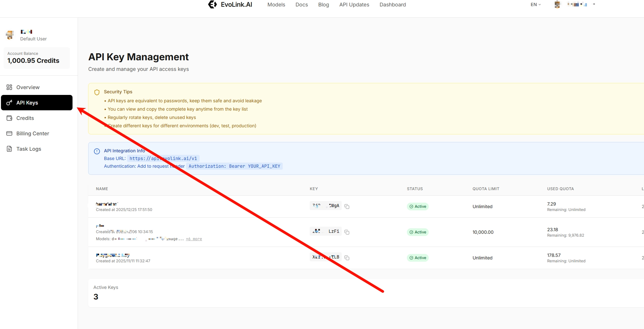This screenshot has height=329, width=644.
Task: Click the Task Logs document icon
Action: point(9,149)
